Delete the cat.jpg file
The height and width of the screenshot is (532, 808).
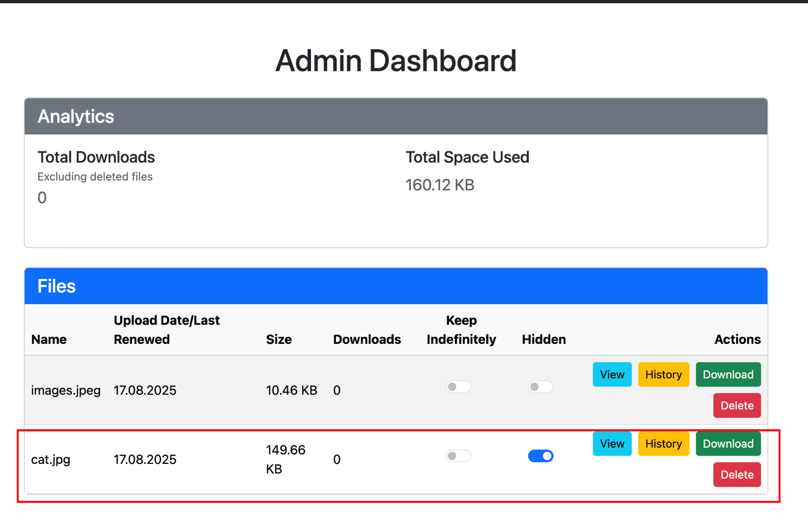737,475
